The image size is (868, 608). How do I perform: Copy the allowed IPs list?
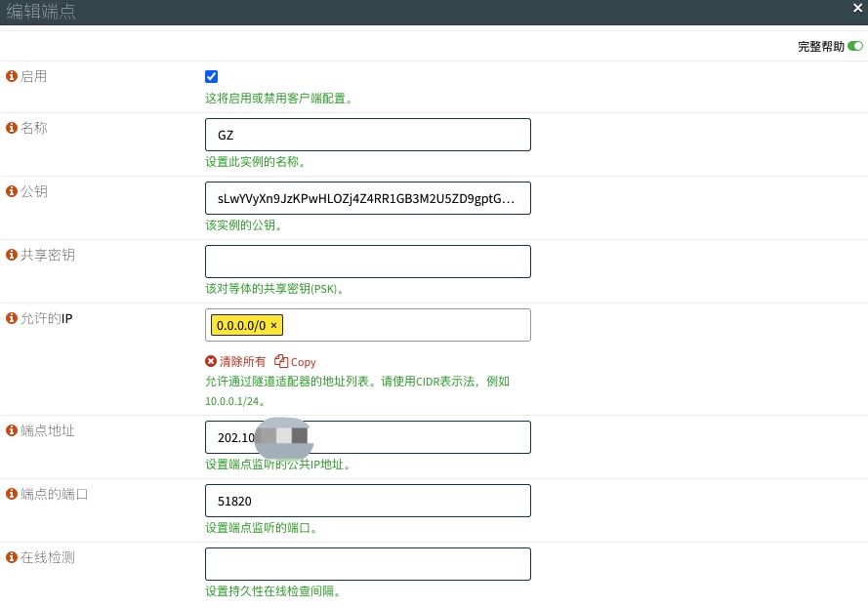(x=296, y=361)
